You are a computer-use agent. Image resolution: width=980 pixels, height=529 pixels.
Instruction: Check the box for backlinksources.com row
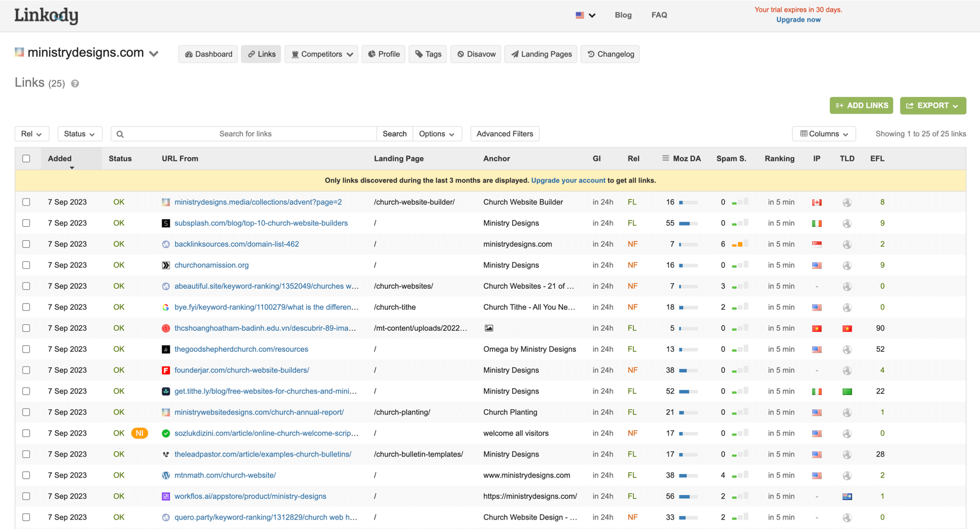click(x=26, y=244)
